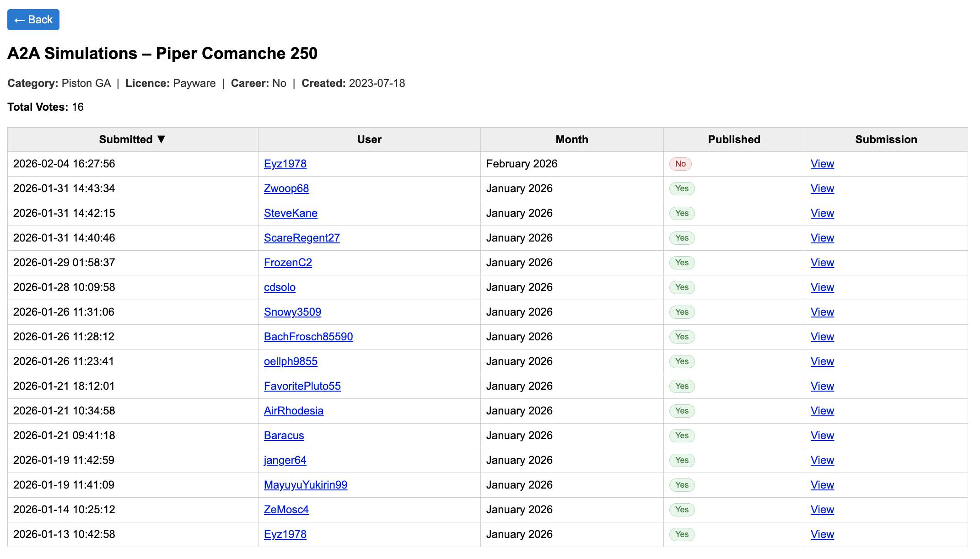Image resolution: width=980 pixels, height=559 pixels.
Task: Click the Back button
Action: (33, 20)
